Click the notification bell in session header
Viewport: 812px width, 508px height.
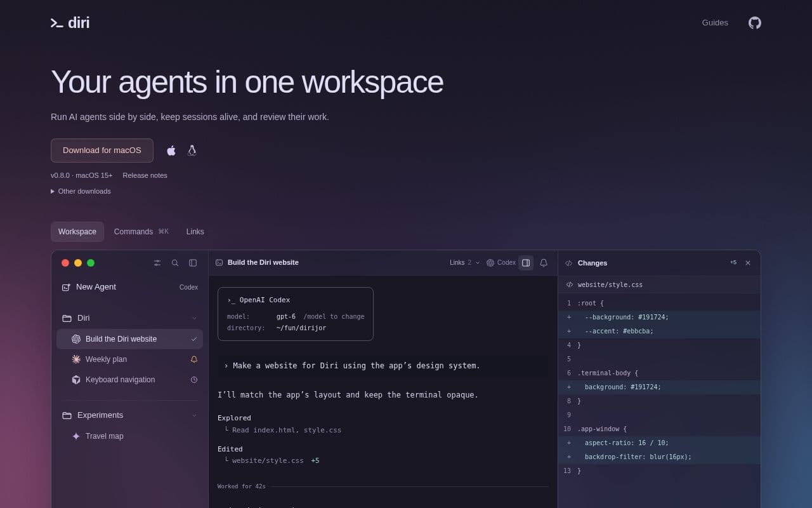point(544,263)
